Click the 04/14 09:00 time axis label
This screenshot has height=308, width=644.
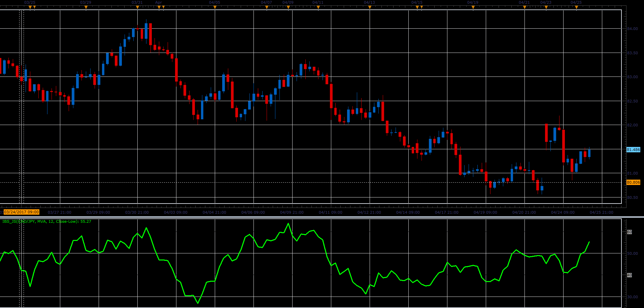tap(408, 212)
